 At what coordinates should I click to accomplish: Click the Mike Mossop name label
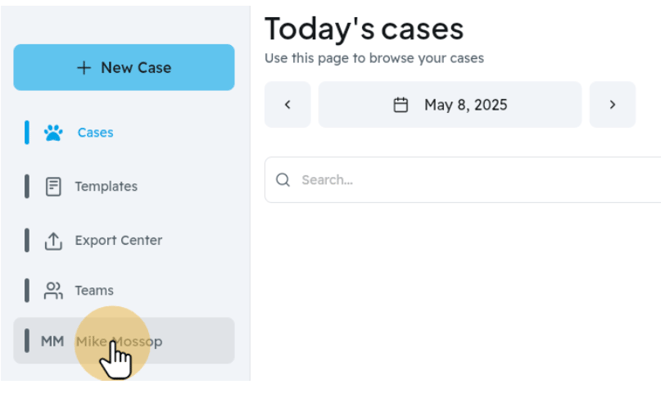point(119,342)
